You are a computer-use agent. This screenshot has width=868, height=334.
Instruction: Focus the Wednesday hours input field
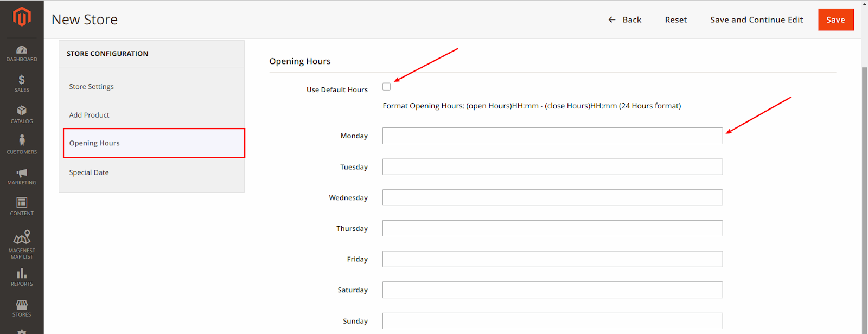552,197
